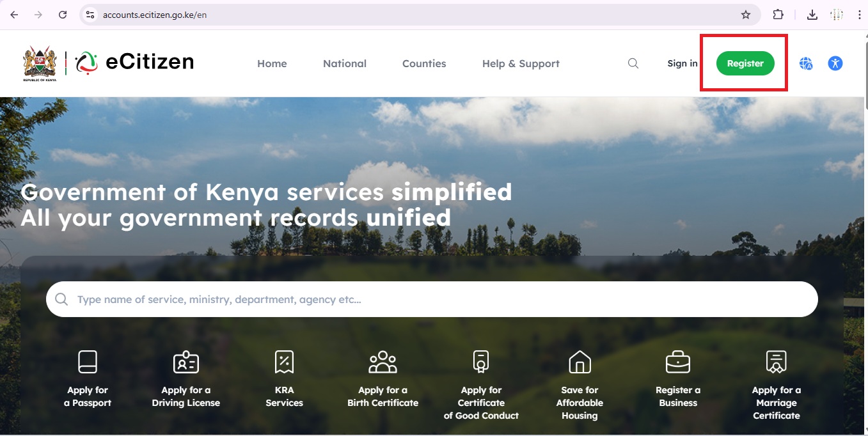The image size is (868, 436).
Task: Click the Sign in link
Action: pyautogui.click(x=683, y=63)
